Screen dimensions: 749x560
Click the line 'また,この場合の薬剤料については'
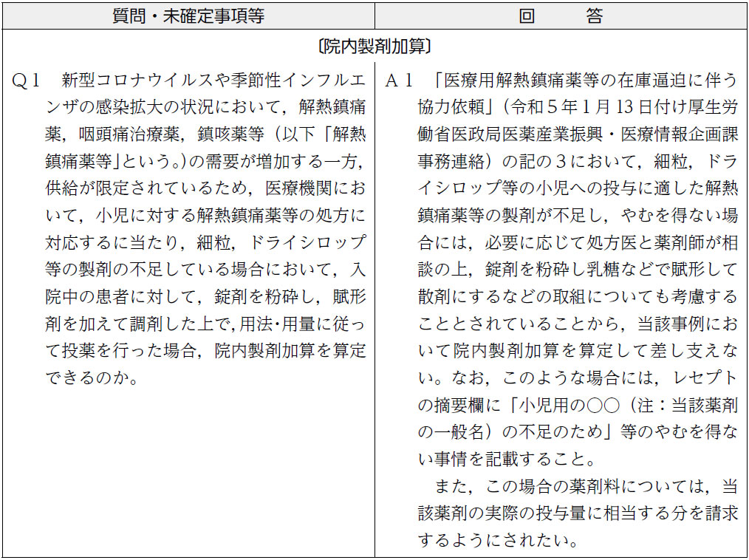(586, 486)
